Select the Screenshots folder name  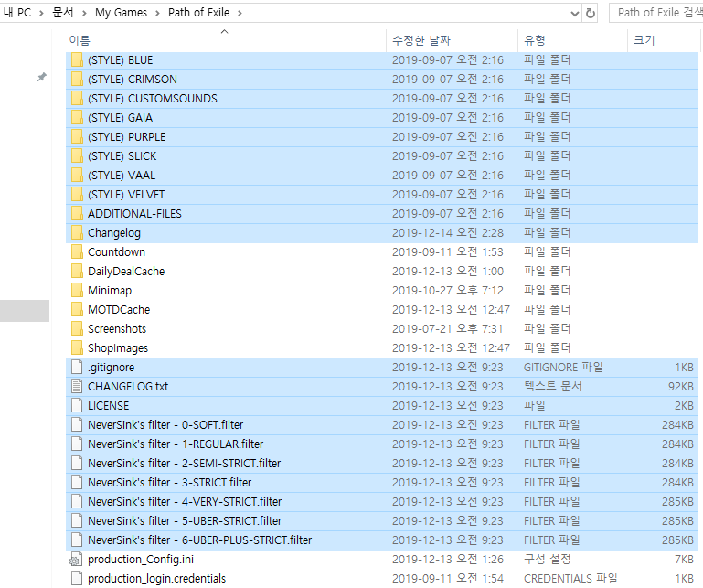pos(117,329)
